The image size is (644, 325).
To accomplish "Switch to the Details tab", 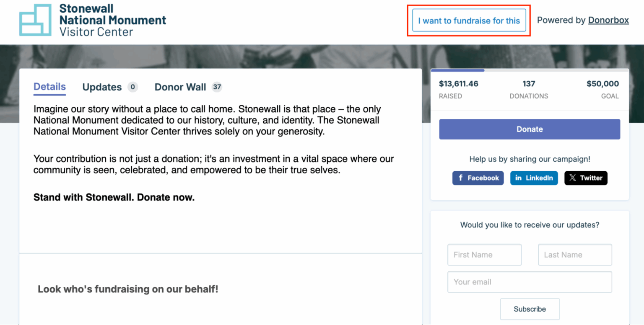I will 49,87.
